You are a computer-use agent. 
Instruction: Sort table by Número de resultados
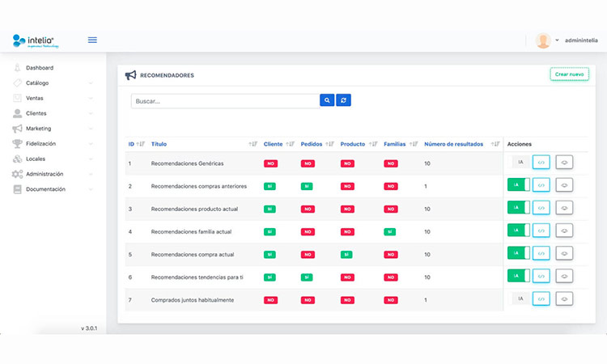pyautogui.click(x=453, y=144)
